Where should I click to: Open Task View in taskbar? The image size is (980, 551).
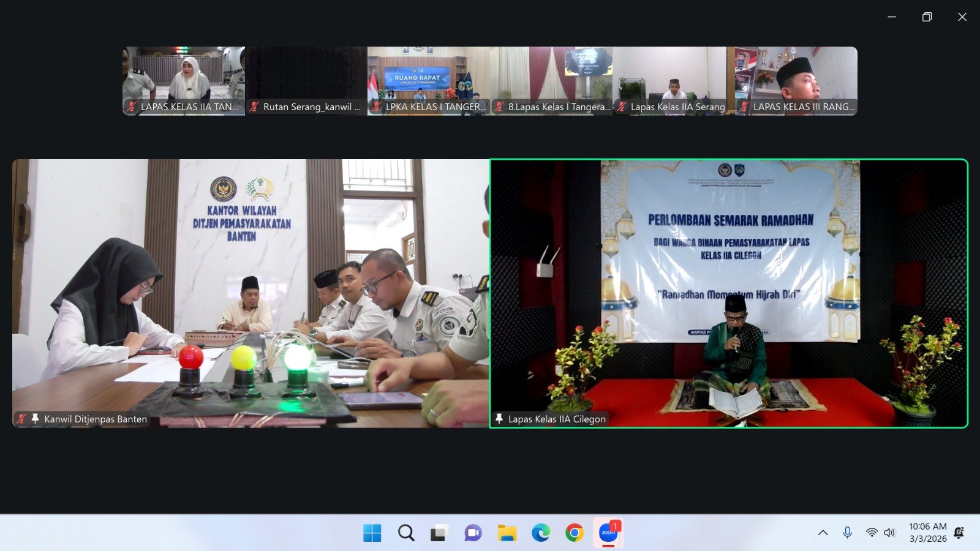point(439,533)
